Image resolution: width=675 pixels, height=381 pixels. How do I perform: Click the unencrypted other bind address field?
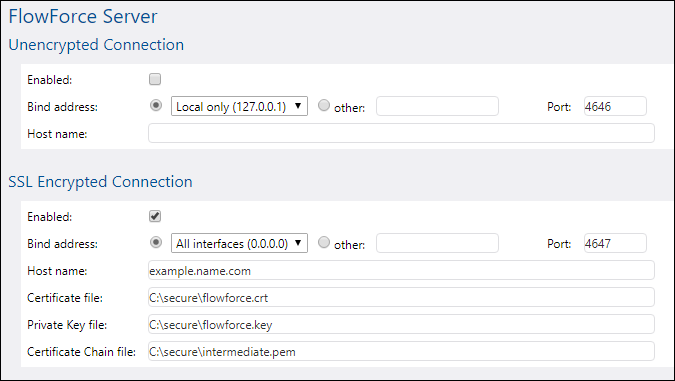437,106
